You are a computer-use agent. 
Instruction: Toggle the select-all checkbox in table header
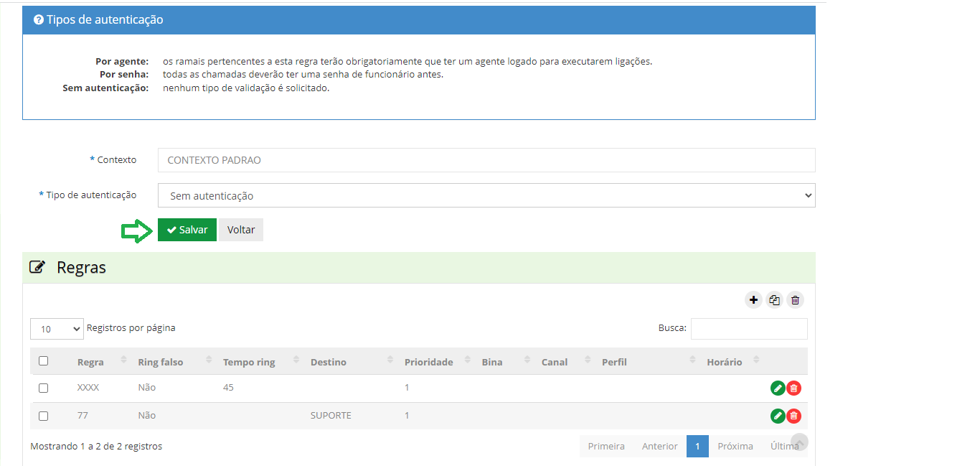[43, 361]
